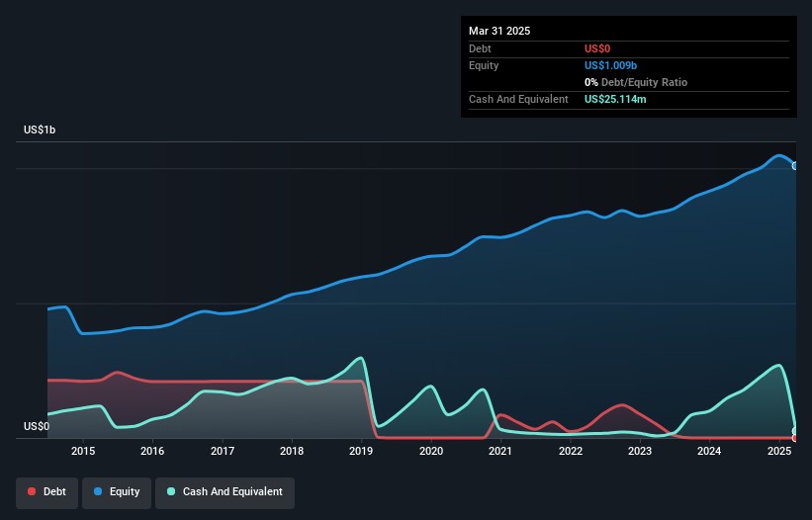This screenshot has width=812, height=520.
Task: Click the red dot in Debt legend
Action: [33, 491]
